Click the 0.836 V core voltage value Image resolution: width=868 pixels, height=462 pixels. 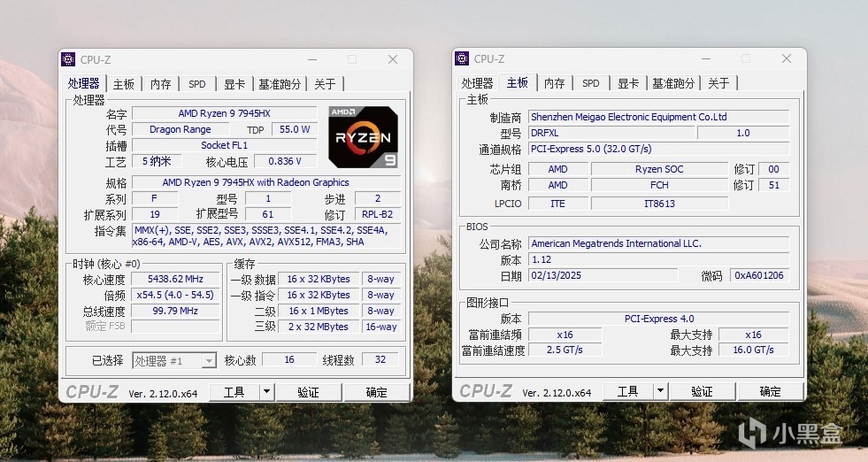285,161
